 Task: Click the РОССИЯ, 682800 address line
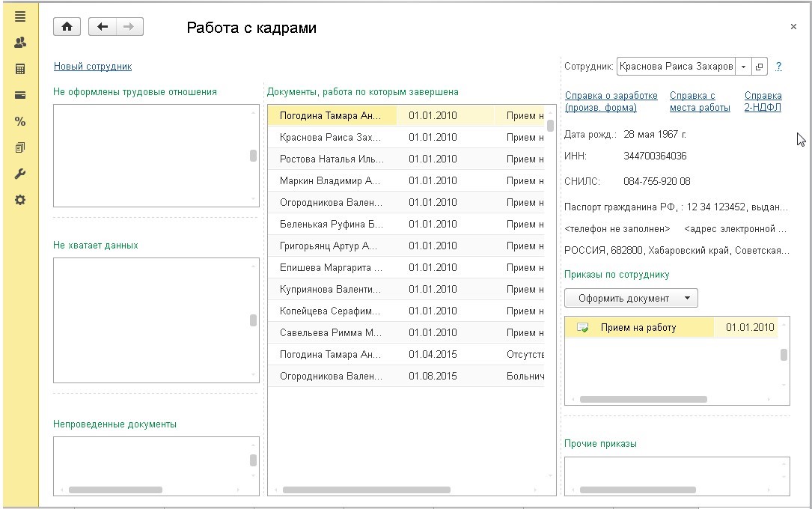coord(677,251)
